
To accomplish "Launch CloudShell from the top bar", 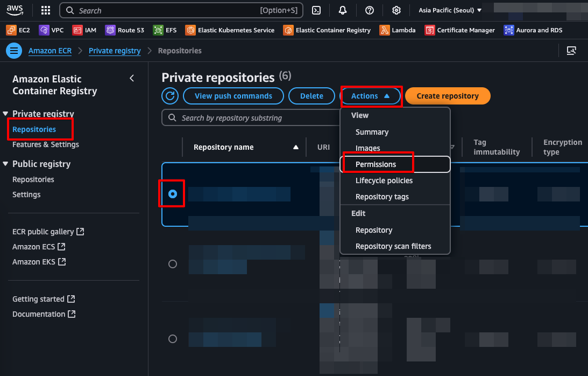I will pyautogui.click(x=316, y=11).
